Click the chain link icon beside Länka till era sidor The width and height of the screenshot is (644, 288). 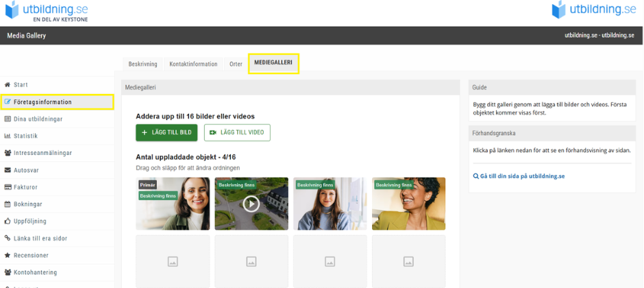coord(7,239)
